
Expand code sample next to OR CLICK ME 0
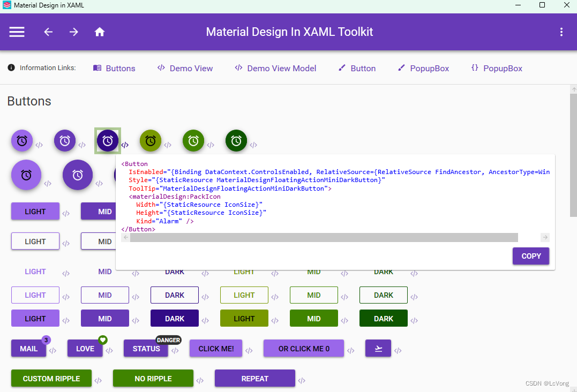[x=351, y=350]
